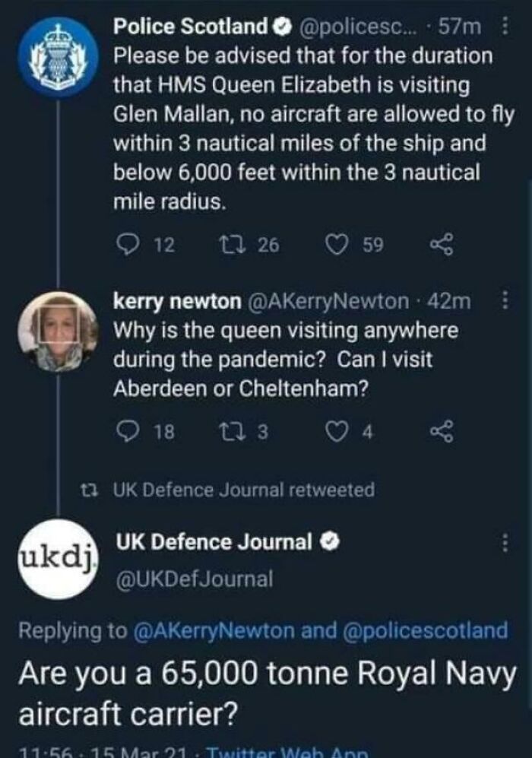Open the kerry newton display name
Viewport: 532px width, 758px height.
[x=176, y=302]
